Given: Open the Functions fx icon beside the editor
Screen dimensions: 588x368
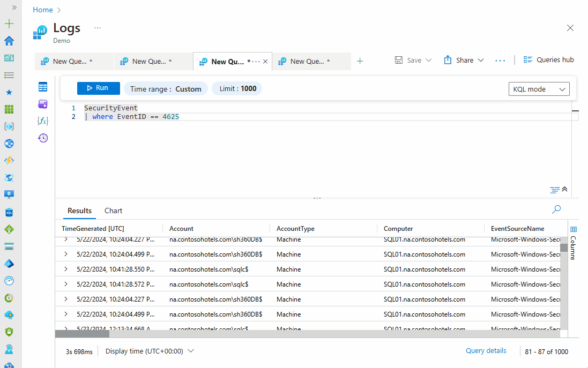Looking at the screenshot, I should 43,121.
